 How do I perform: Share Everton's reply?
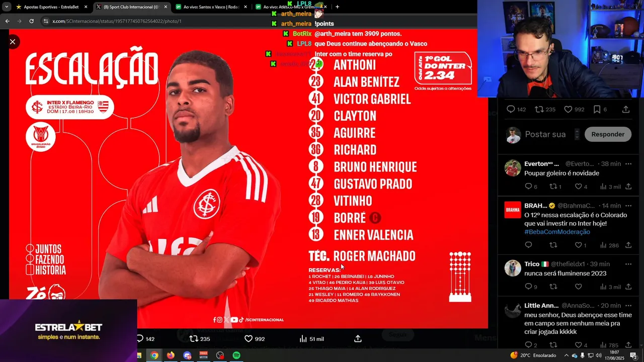point(628,187)
